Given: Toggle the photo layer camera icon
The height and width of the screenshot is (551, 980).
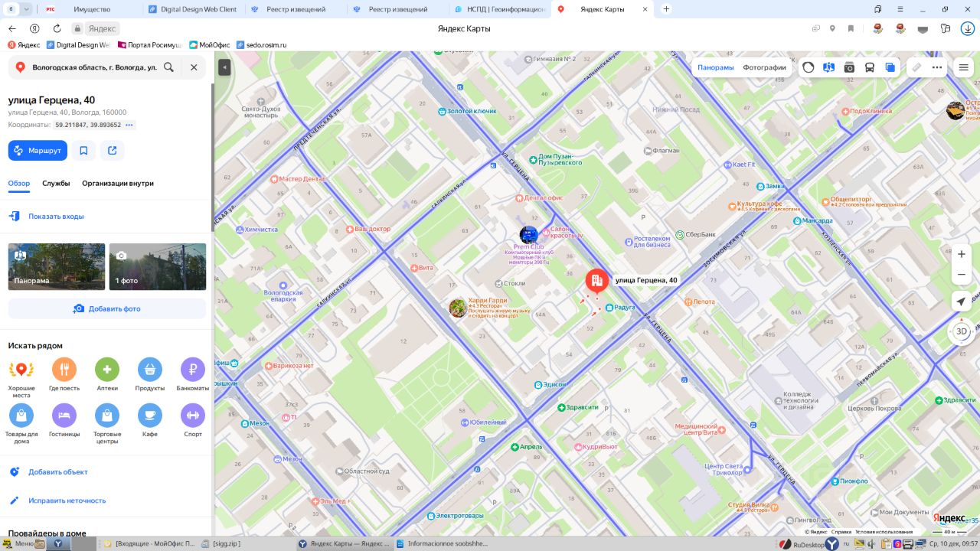Looking at the screenshot, I should point(849,67).
